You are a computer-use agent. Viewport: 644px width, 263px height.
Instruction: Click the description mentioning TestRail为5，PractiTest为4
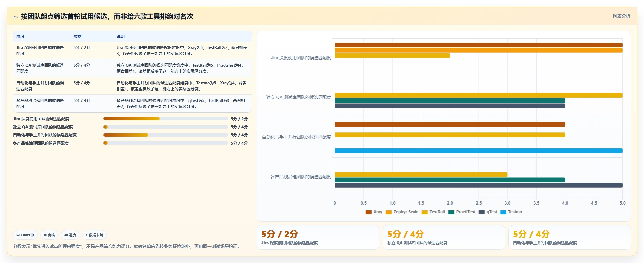pyautogui.click(x=180, y=68)
